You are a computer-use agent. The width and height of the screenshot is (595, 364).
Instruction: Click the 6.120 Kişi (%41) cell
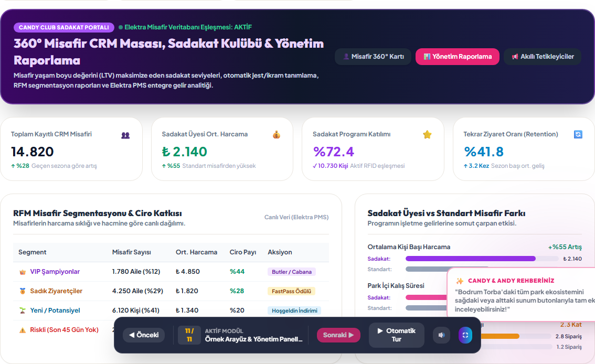(135, 311)
